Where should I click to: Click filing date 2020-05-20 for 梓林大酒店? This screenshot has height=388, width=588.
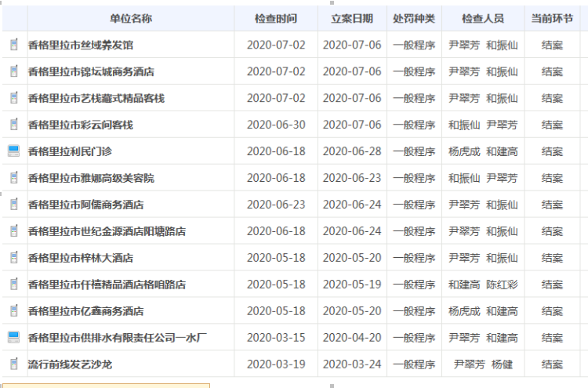click(352, 258)
